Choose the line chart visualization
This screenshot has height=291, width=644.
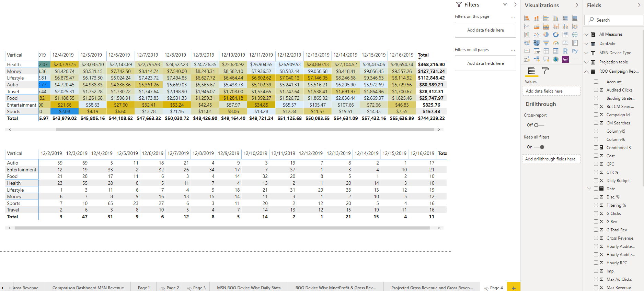pos(527,26)
